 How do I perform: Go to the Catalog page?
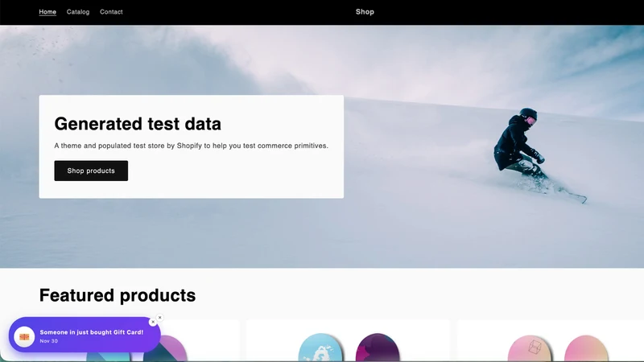click(78, 12)
